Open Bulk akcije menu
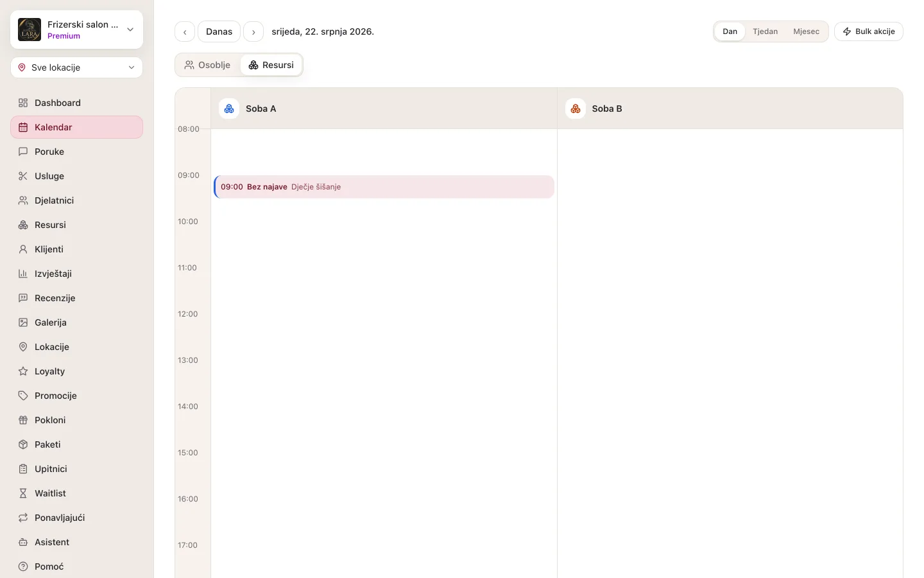This screenshot has width=924, height=578. coord(869,31)
